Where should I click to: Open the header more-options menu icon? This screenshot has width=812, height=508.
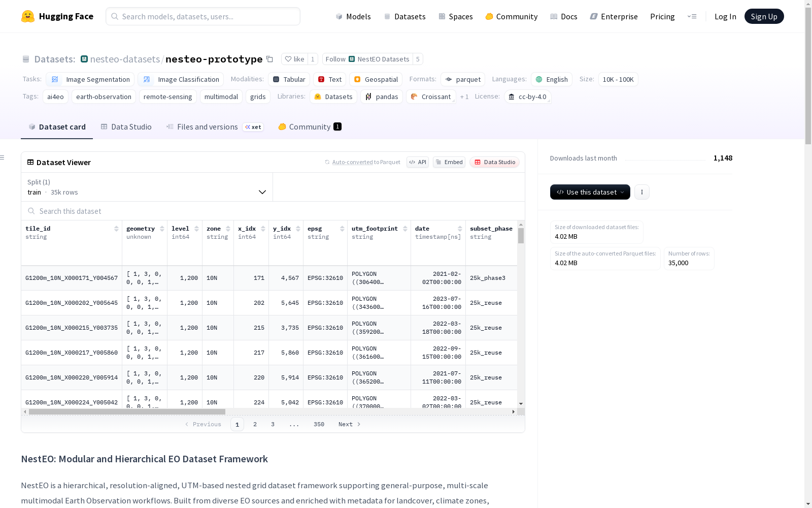point(692,16)
